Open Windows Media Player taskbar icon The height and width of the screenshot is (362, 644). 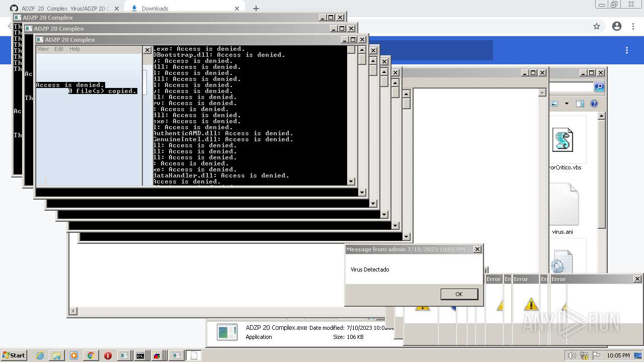[x=74, y=355]
